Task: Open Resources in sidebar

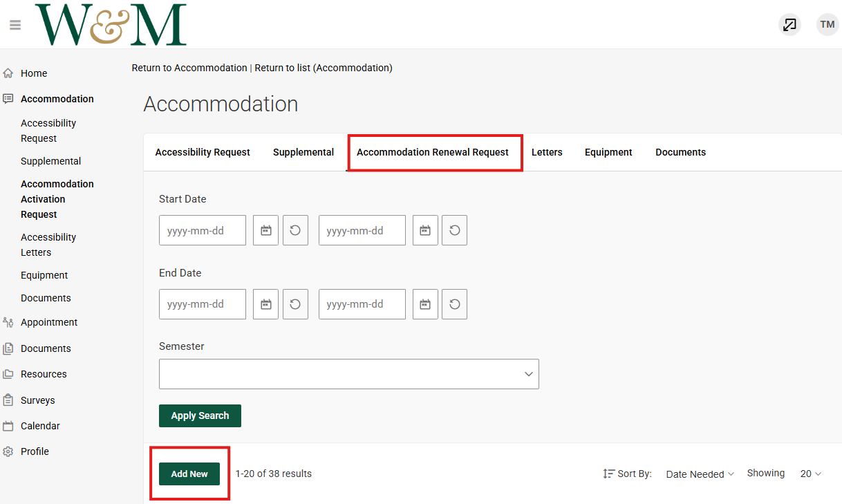Action: click(x=44, y=374)
